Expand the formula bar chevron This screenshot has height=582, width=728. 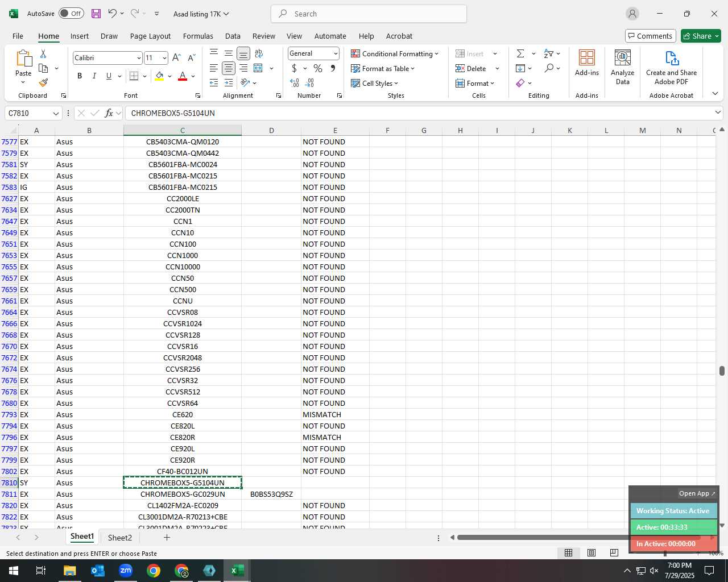click(718, 113)
